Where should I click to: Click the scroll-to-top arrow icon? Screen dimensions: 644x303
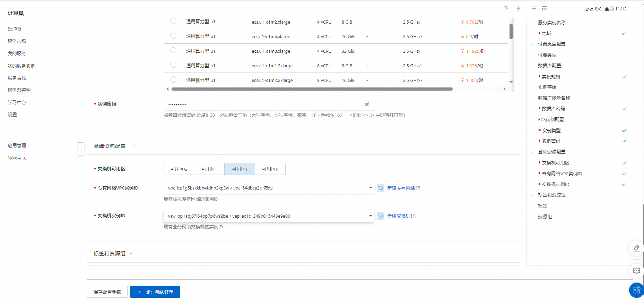[x=506, y=8]
